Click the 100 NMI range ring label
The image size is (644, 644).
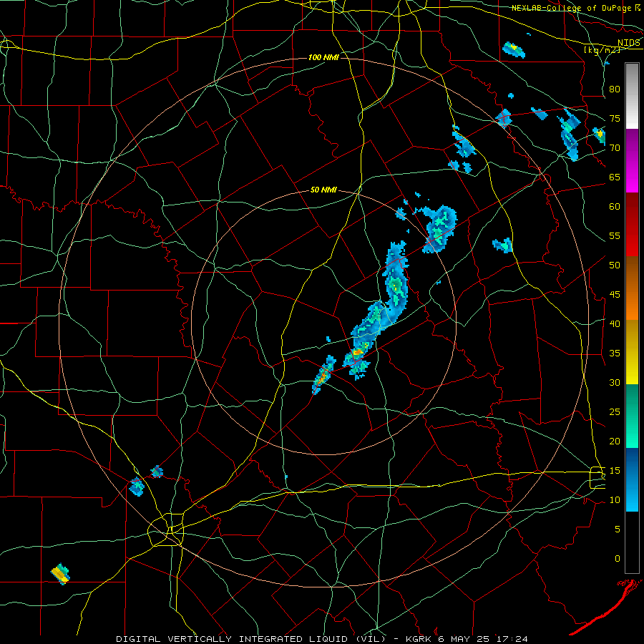tap(323, 57)
